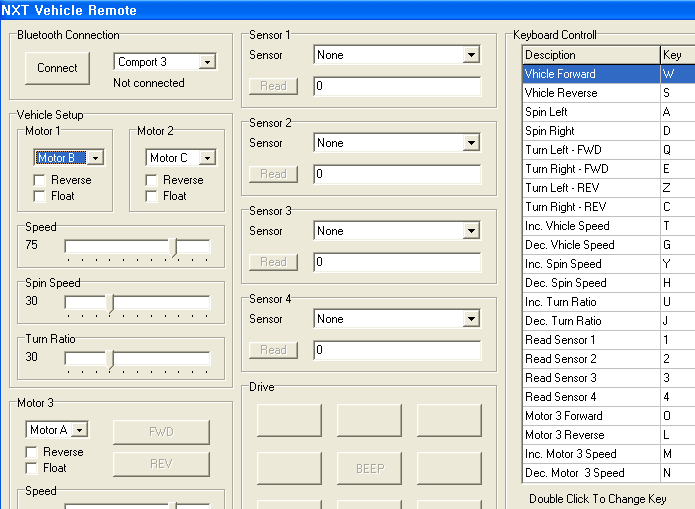
Task: Click the vehicle Speed slider at 75
Action: tap(175, 247)
